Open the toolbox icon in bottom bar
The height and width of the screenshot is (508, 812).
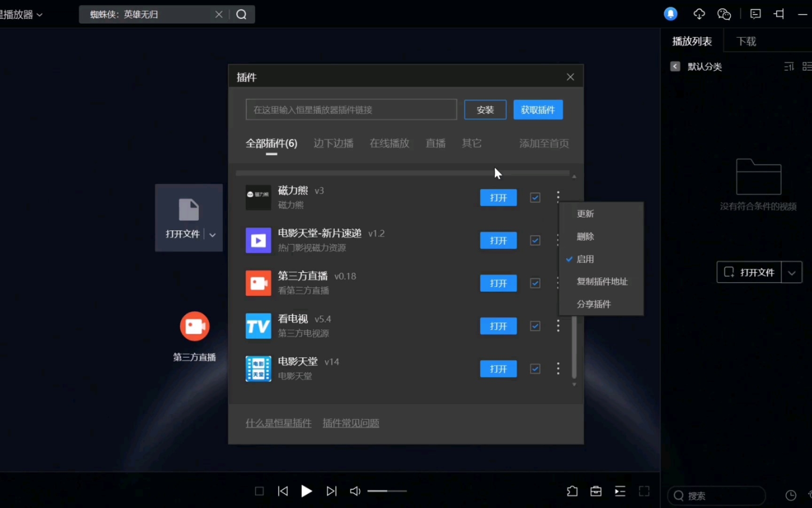pyautogui.click(x=596, y=491)
